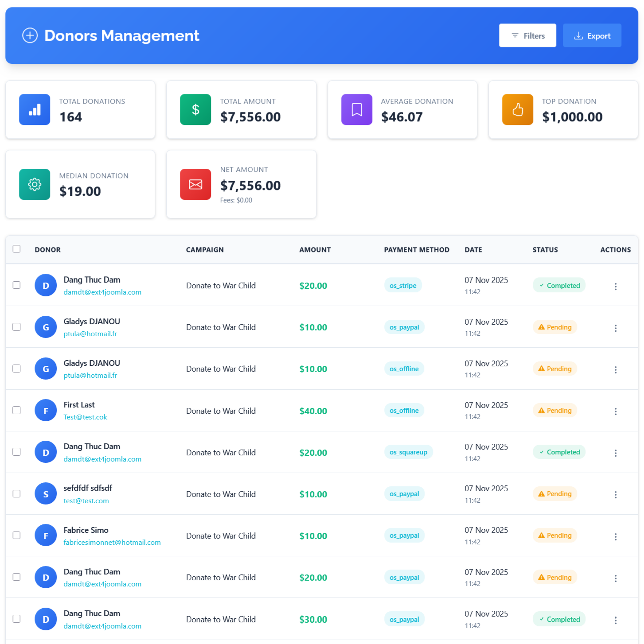This screenshot has height=644, width=644.
Task: Select the checkbox for Fabrice Simo's row
Action: (16, 535)
